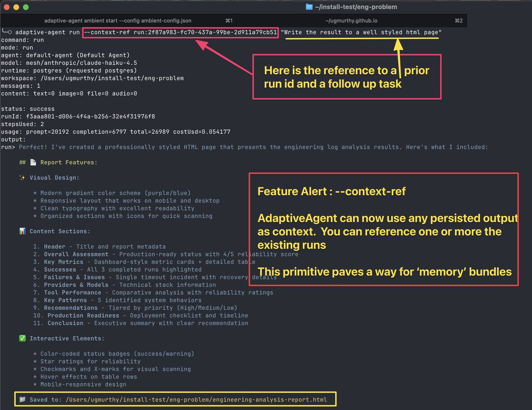The width and height of the screenshot is (532, 410).
Task: Click the 'command: run' line
Action: [x=23, y=40]
